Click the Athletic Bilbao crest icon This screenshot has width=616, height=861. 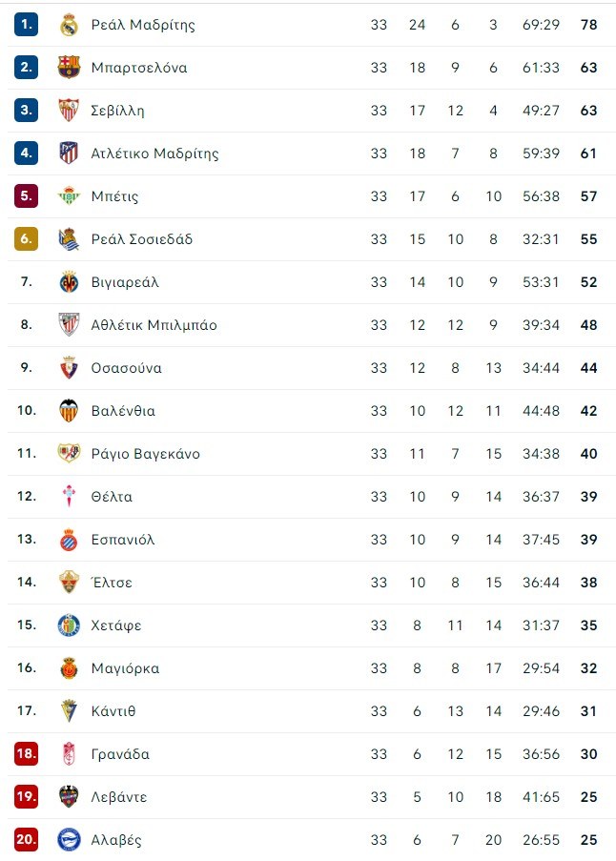69,325
